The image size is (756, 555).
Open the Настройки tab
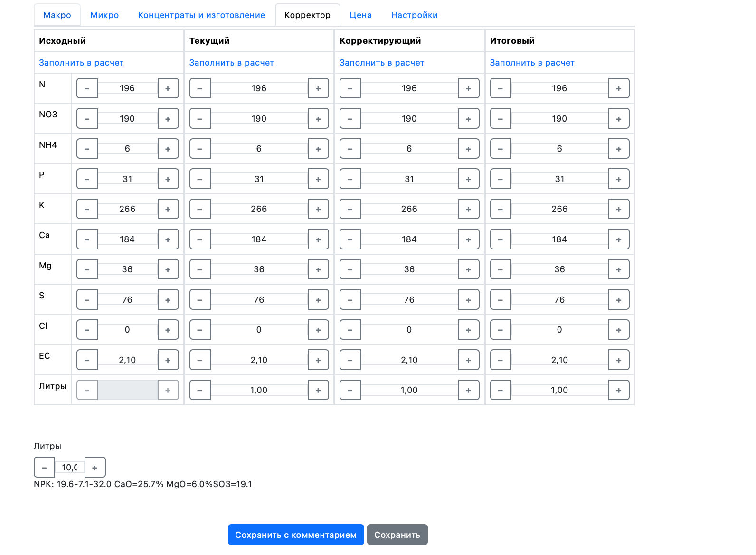point(414,15)
